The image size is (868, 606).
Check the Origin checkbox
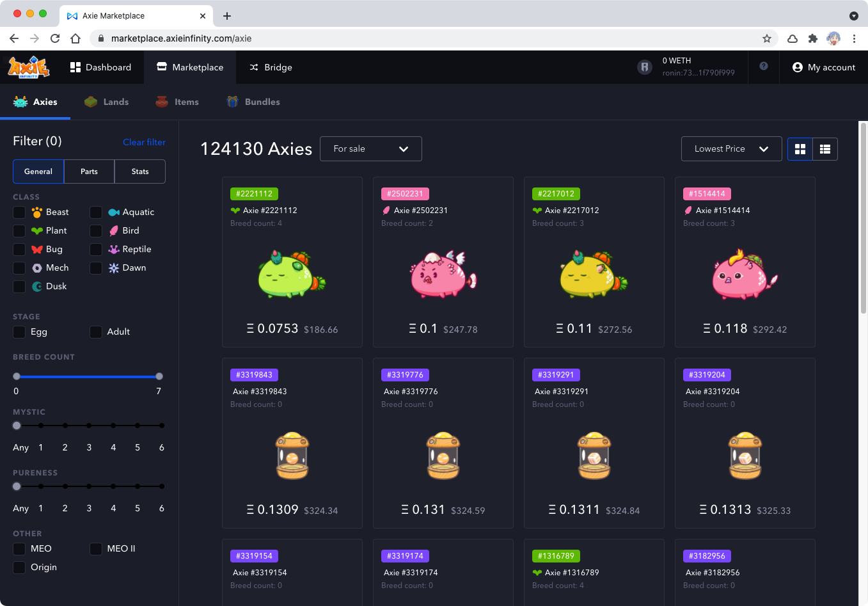point(19,567)
